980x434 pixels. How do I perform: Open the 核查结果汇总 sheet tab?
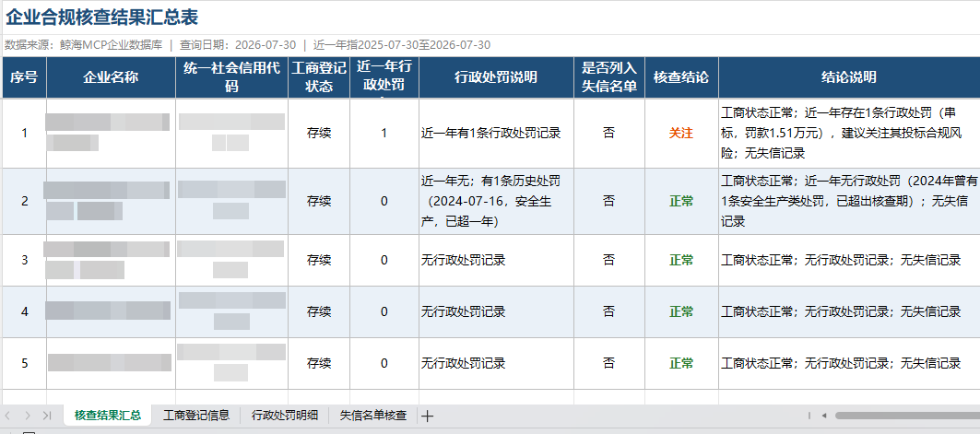(x=108, y=416)
